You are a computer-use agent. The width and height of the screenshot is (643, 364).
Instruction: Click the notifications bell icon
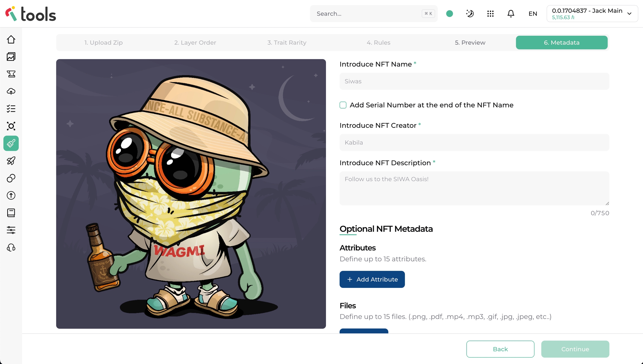point(511,14)
